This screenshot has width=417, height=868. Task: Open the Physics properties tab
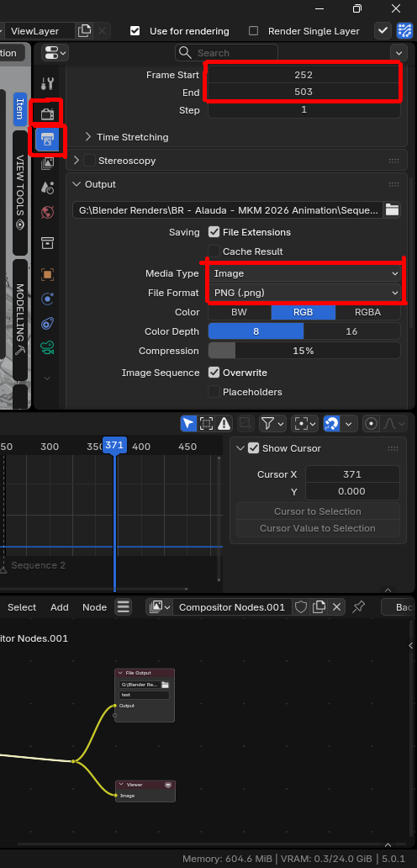48,299
